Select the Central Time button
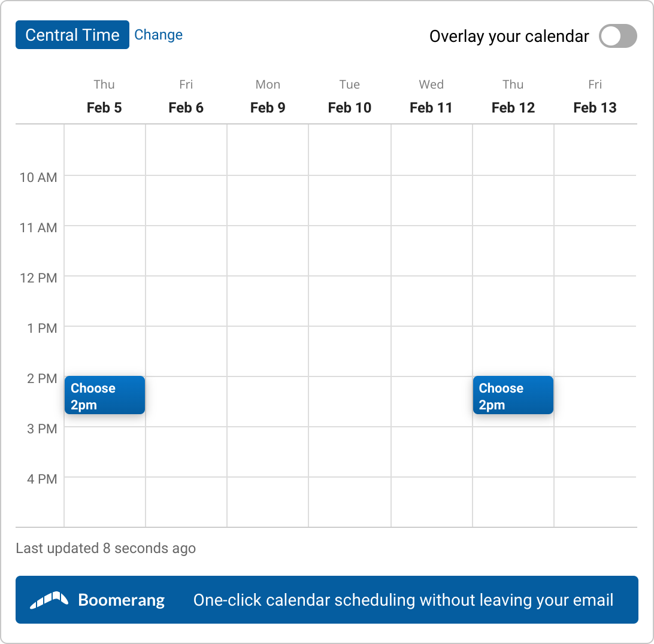 pyautogui.click(x=72, y=35)
